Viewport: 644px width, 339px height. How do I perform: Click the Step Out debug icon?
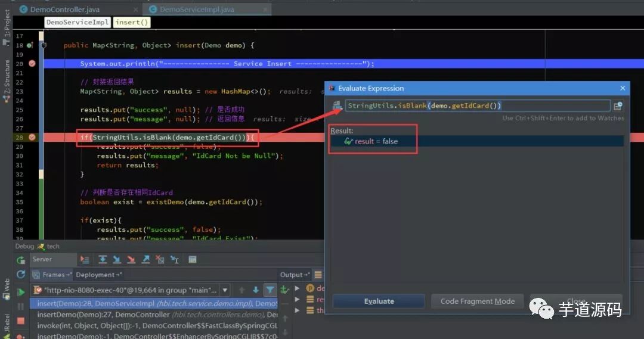coord(145,259)
